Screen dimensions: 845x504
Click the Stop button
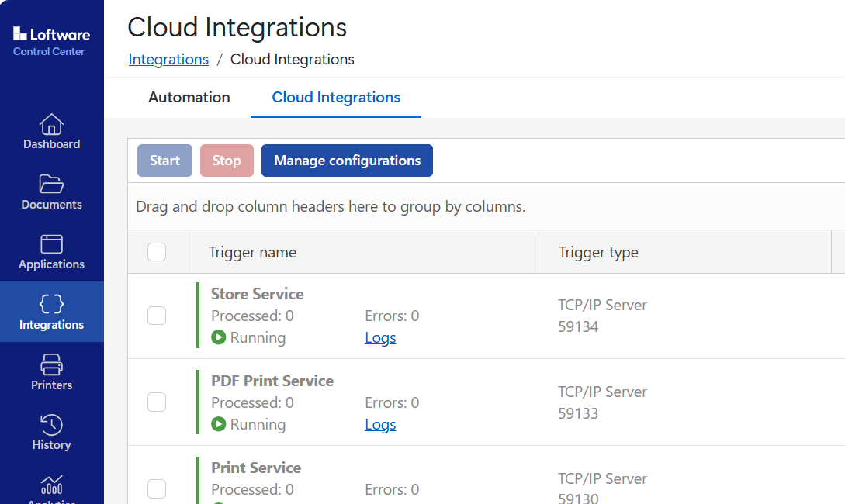pyautogui.click(x=227, y=161)
